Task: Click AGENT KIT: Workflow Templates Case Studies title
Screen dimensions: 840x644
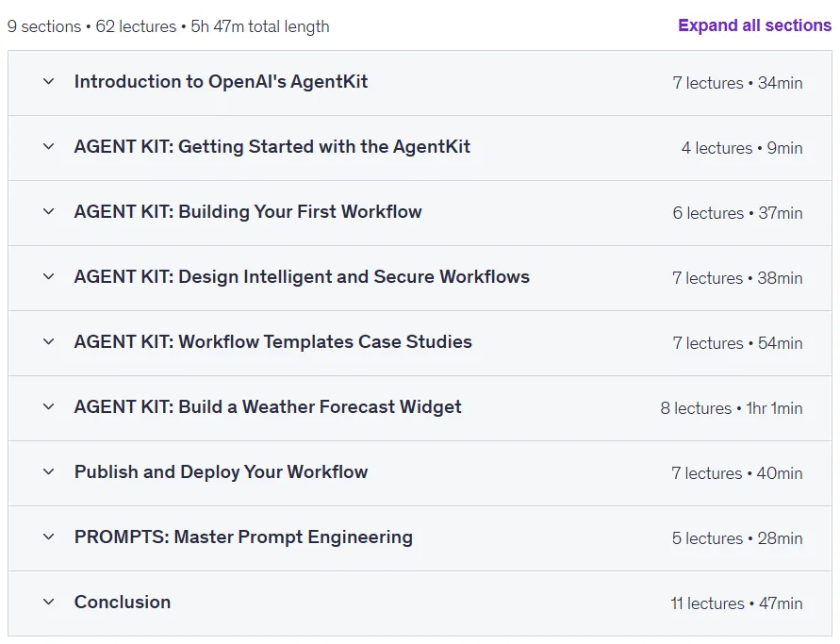Action: coord(273,341)
